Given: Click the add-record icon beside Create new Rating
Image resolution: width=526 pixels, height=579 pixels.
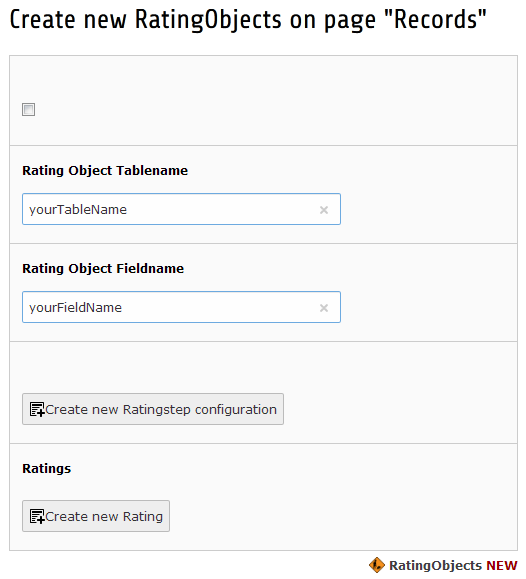Looking at the screenshot, I should tap(37, 516).
